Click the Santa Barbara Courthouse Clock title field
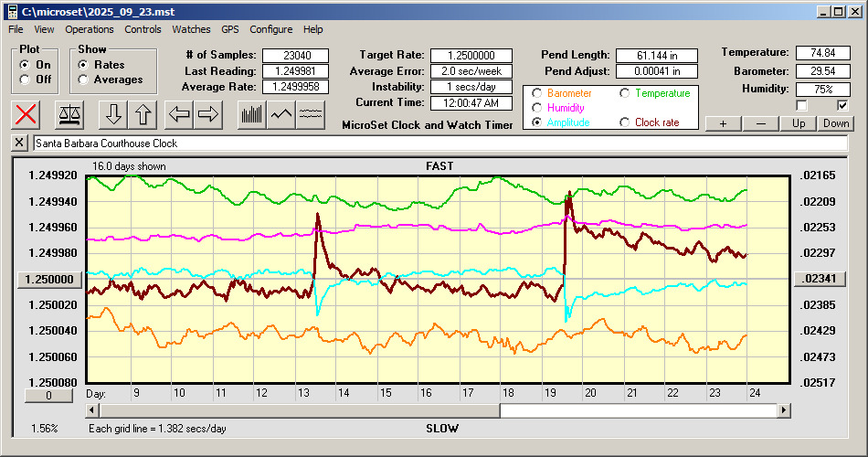The width and height of the screenshot is (868, 457). point(439,143)
